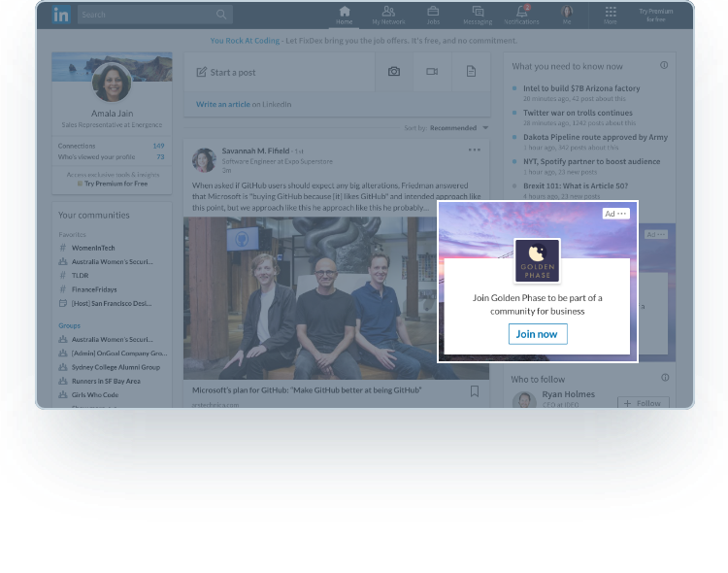Open Brexit 101: What is Article 50?

click(576, 185)
